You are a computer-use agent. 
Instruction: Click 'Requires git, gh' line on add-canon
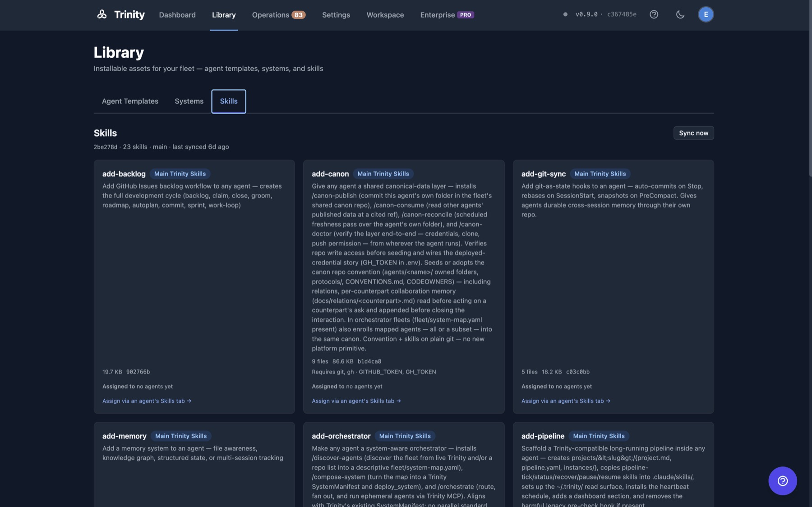pos(374,372)
